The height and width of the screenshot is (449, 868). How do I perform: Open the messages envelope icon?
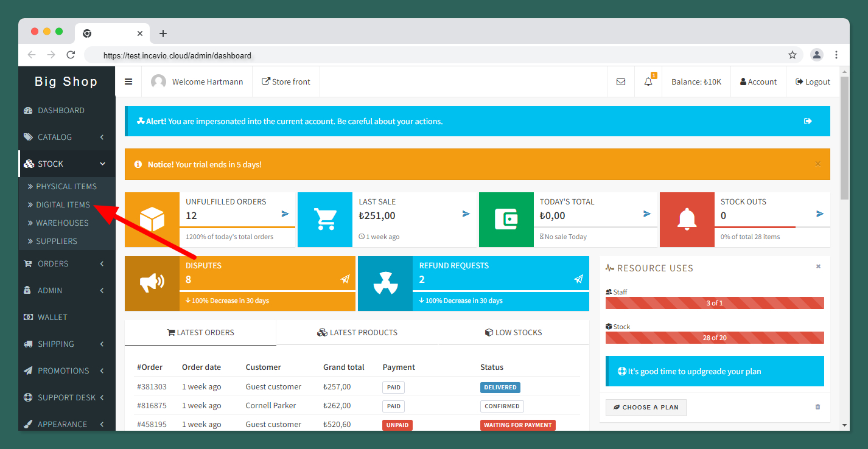pos(621,82)
